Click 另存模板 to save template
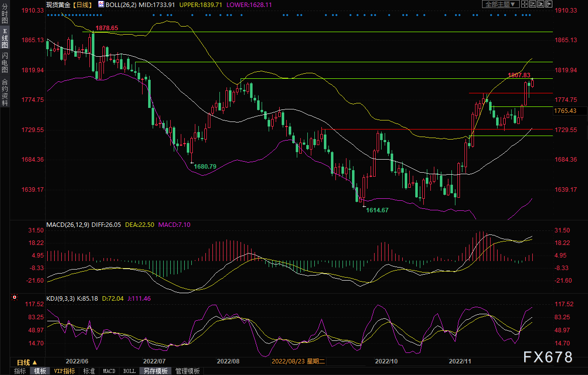Image resolution: width=588 pixels, height=375 pixels. click(x=155, y=371)
